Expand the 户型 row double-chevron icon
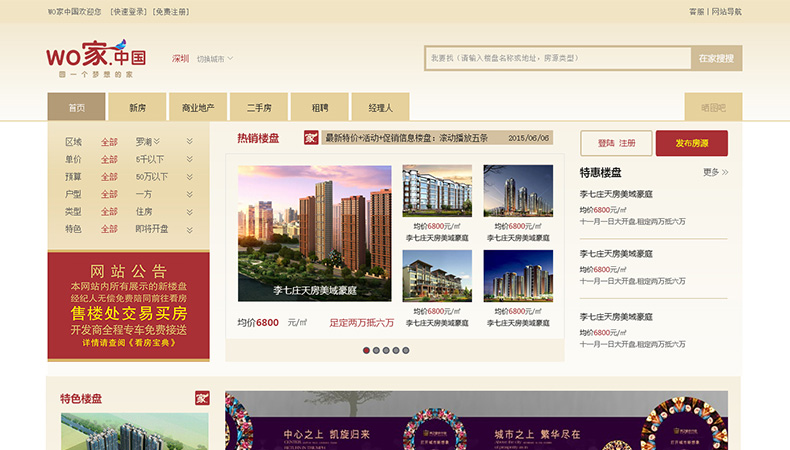Screen dimensions: 790x450 tap(189, 194)
